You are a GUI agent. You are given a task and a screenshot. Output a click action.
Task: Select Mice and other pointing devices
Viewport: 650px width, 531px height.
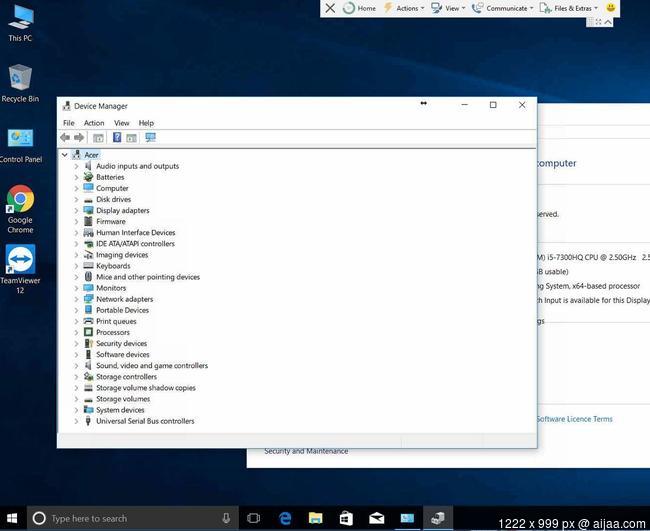tap(148, 277)
